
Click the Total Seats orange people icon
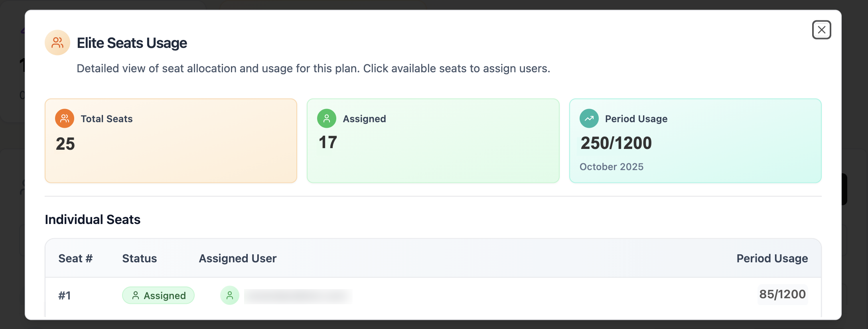[65, 119]
